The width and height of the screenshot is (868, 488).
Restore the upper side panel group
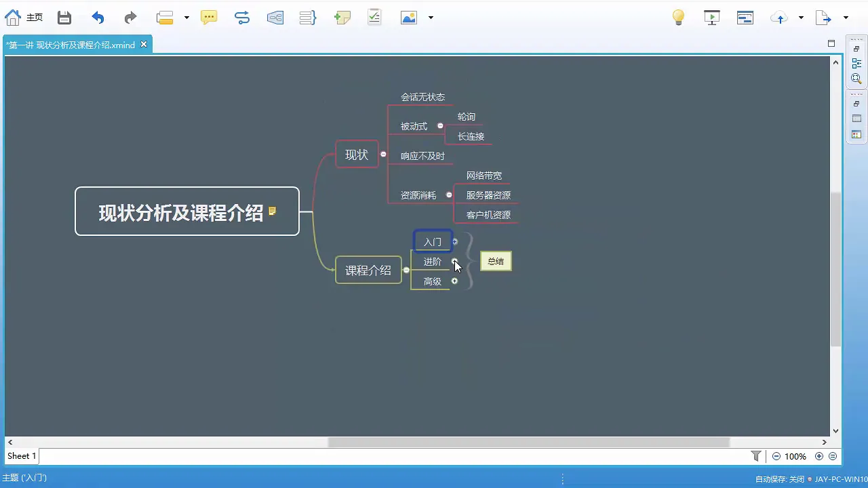click(856, 49)
